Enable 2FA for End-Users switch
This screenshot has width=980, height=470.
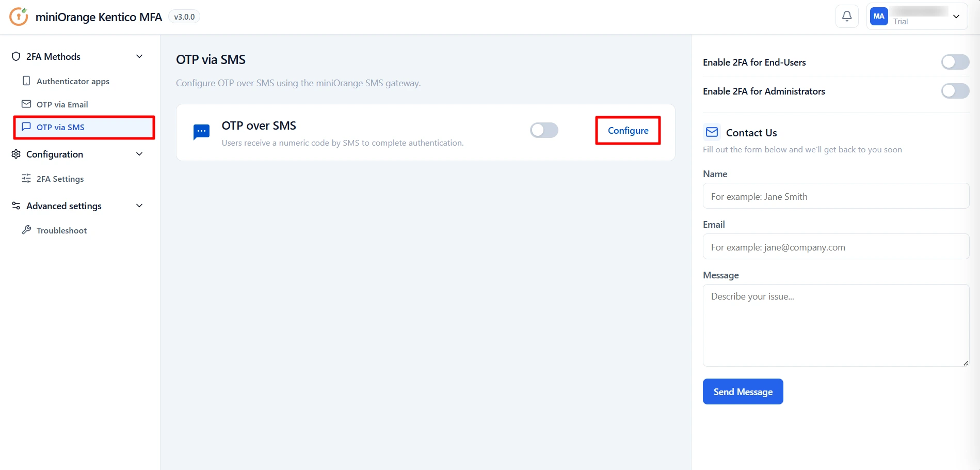(955, 62)
